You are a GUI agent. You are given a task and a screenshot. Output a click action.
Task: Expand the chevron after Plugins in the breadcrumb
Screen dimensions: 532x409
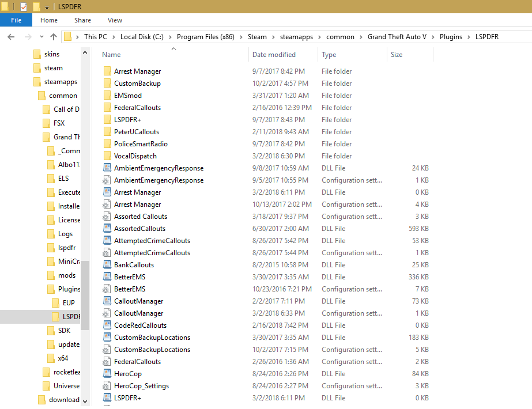pos(469,37)
